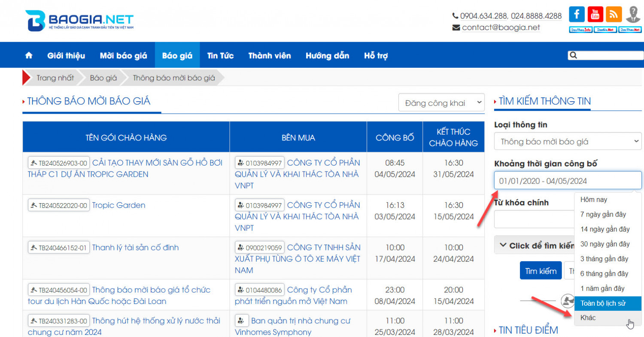Click the search magnifier icon in navbar
The height and width of the screenshot is (337, 644).
click(x=573, y=55)
